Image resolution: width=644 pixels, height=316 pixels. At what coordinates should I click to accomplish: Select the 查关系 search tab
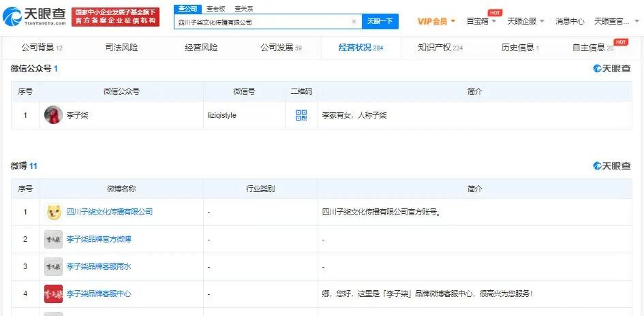click(244, 9)
